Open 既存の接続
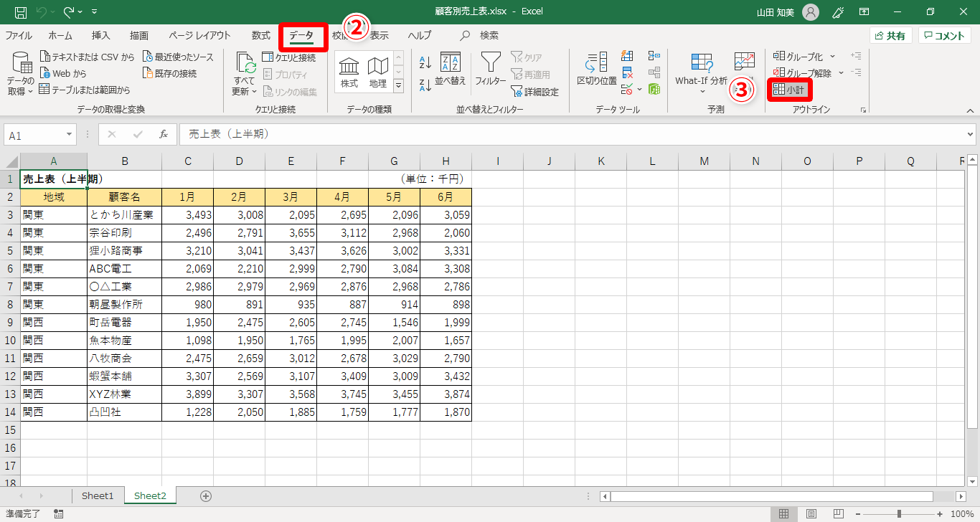 pos(169,73)
